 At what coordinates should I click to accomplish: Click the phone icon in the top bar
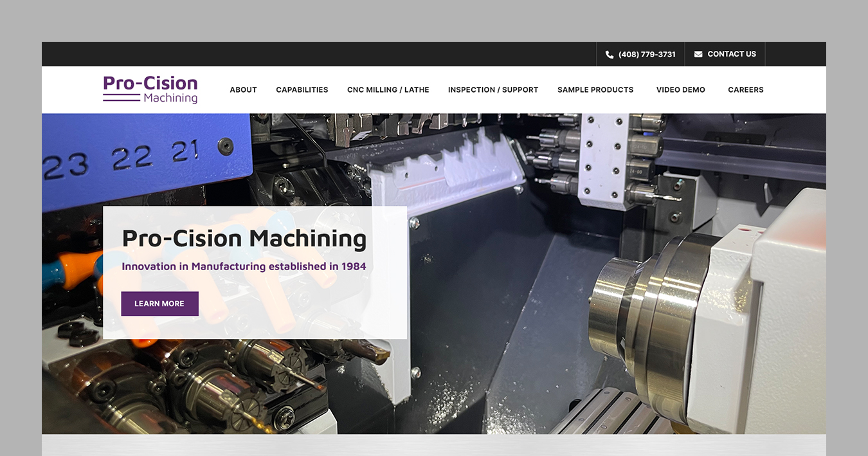point(609,54)
